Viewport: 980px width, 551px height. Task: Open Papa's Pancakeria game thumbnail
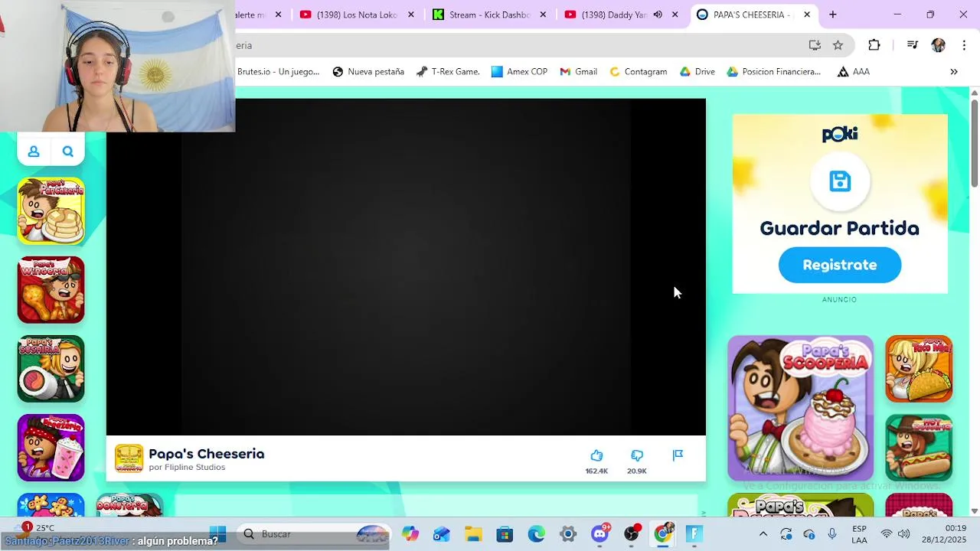click(51, 211)
